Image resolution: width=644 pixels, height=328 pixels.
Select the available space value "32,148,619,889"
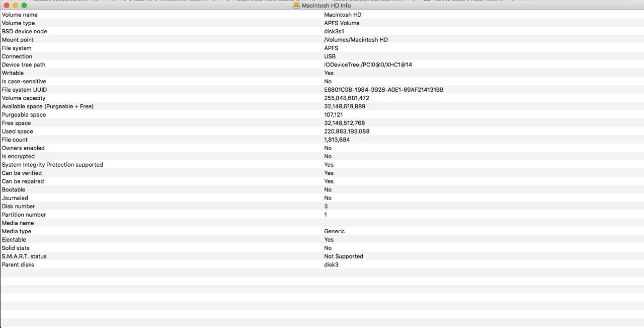tap(345, 106)
